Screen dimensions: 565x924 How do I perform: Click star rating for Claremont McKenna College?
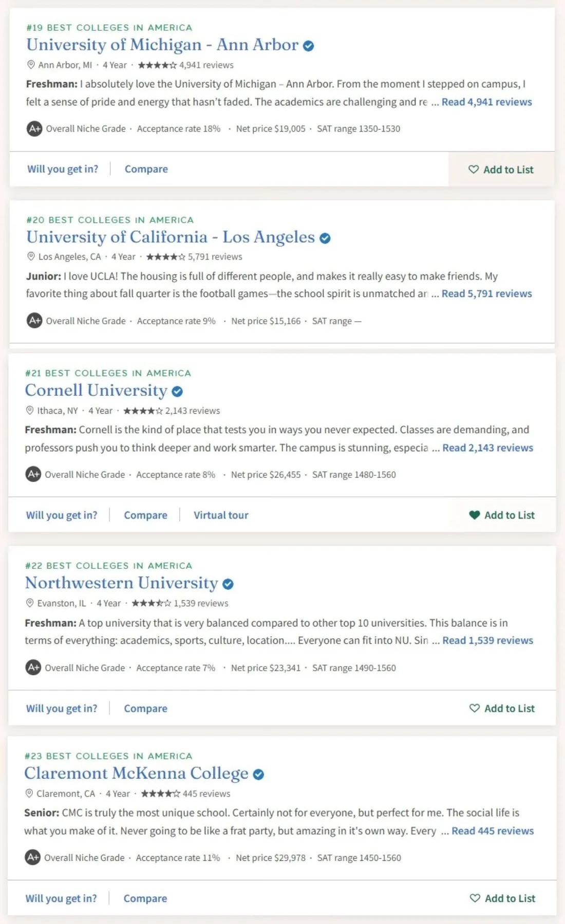pos(160,793)
